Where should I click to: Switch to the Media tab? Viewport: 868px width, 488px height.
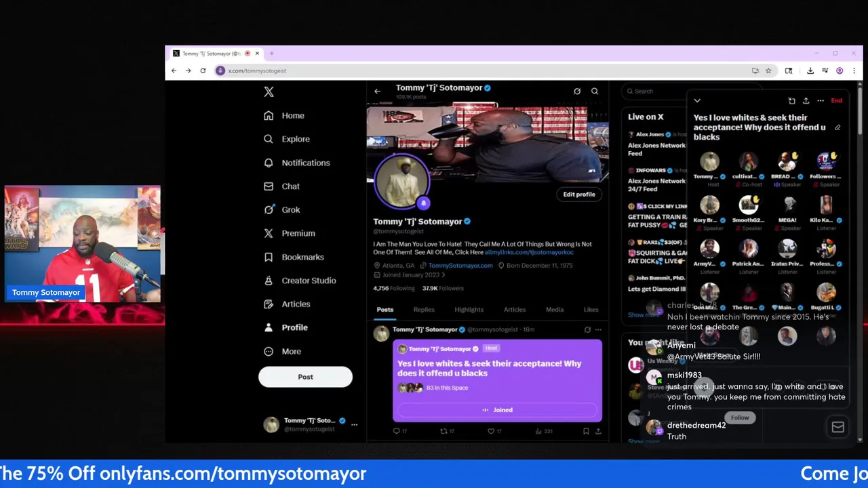(555, 310)
